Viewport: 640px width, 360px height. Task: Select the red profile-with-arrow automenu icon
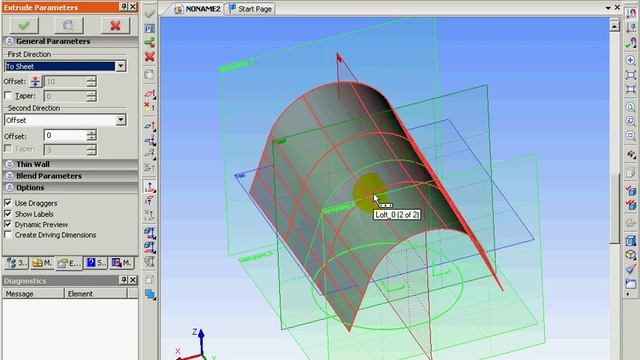[x=149, y=93]
